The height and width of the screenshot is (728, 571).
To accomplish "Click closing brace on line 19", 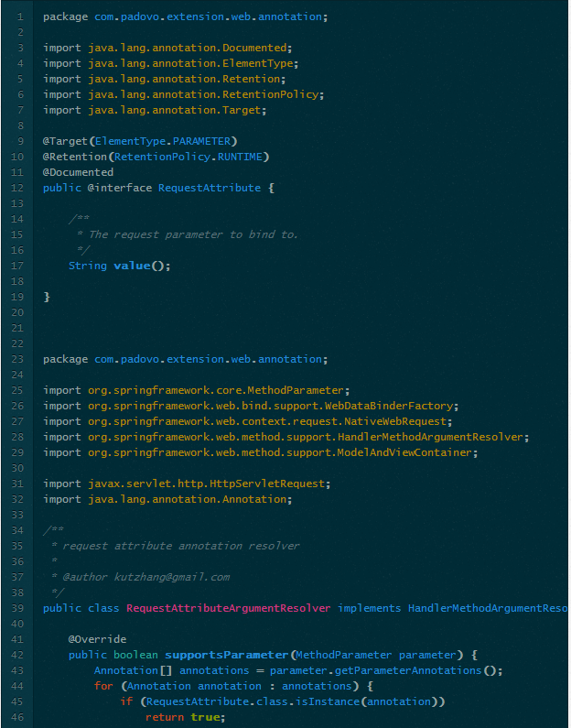I will pos(47,297).
